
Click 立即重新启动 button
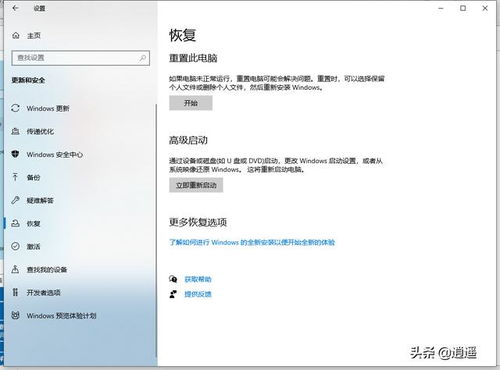(196, 185)
